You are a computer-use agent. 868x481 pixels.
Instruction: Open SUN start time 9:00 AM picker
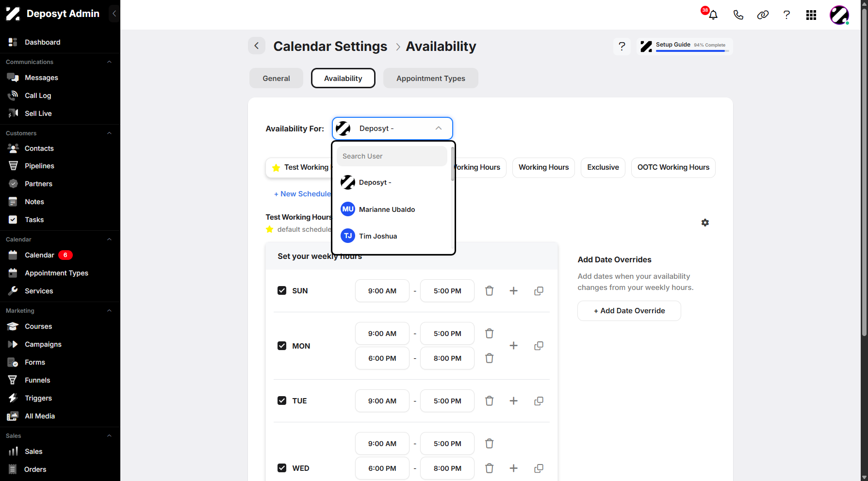coord(382,291)
